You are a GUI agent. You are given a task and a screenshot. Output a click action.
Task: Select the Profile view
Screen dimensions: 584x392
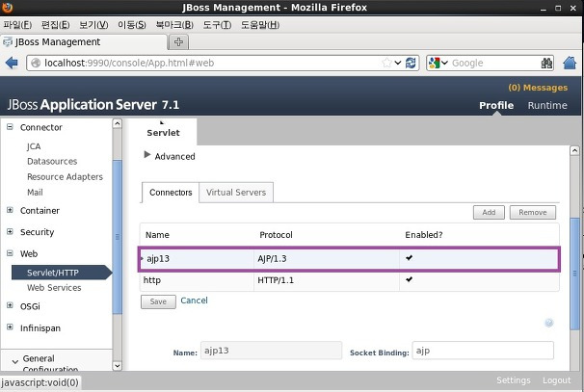click(496, 105)
